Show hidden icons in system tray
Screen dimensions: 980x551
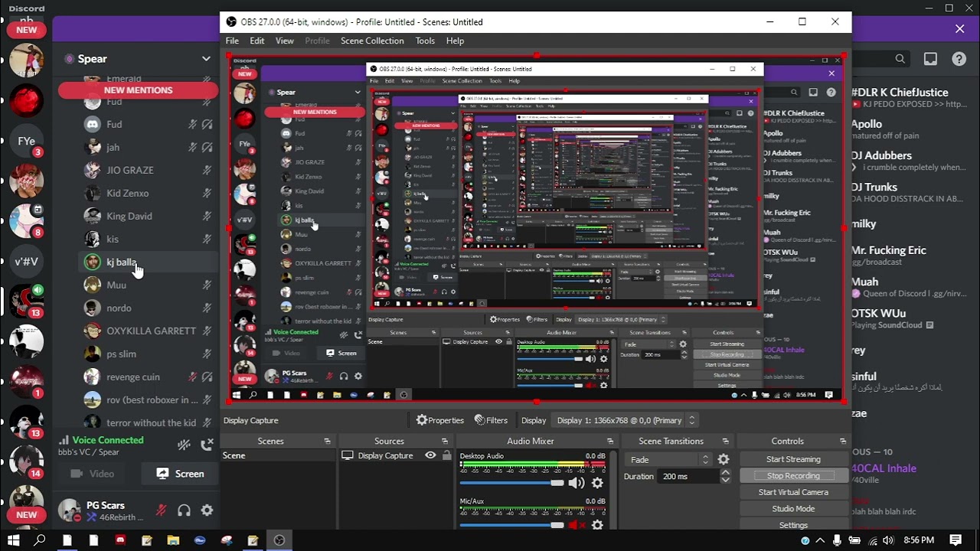822,540
